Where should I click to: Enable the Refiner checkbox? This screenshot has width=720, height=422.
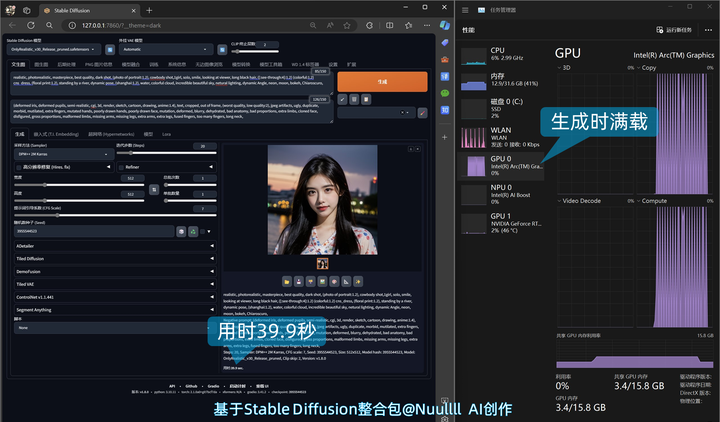coord(120,166)
